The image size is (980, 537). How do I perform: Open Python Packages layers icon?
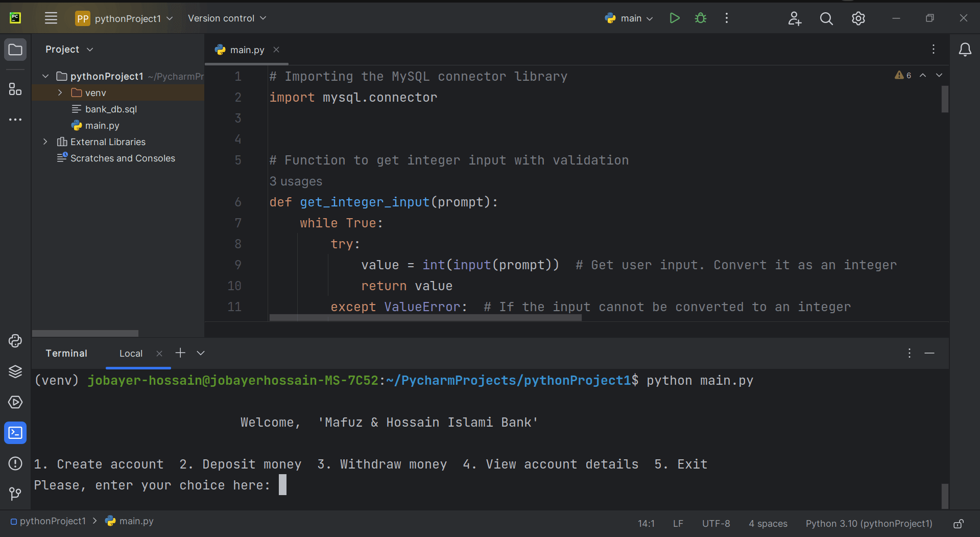(15, 371)
